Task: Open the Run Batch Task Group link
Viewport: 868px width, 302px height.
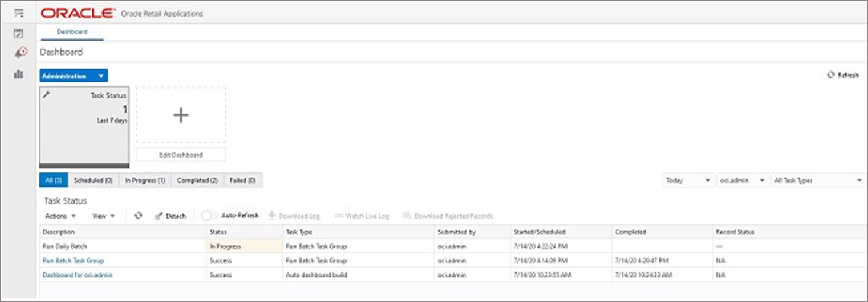Action: (73, 261)
